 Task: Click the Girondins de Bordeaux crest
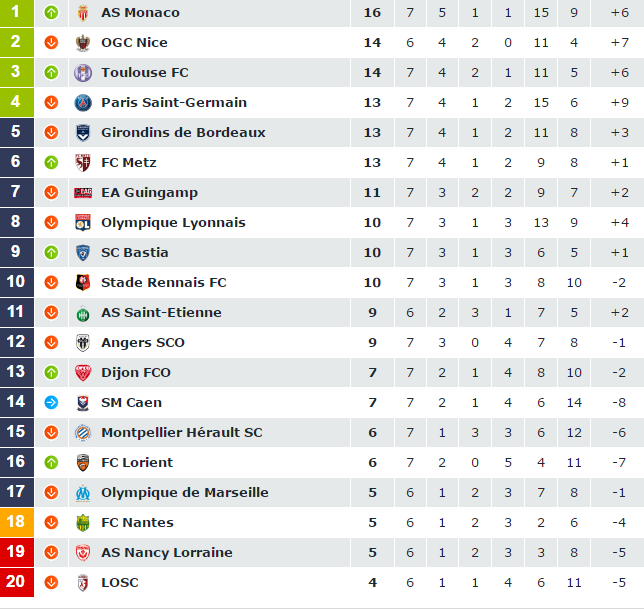83,133
